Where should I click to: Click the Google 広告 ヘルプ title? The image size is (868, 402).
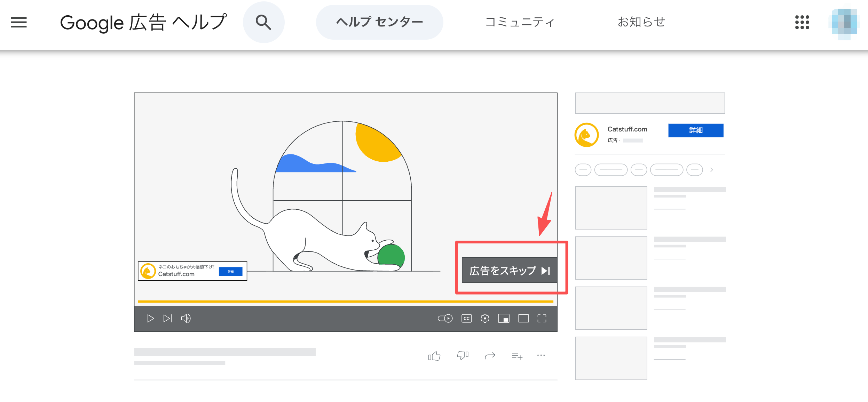[x=143, y=22]
